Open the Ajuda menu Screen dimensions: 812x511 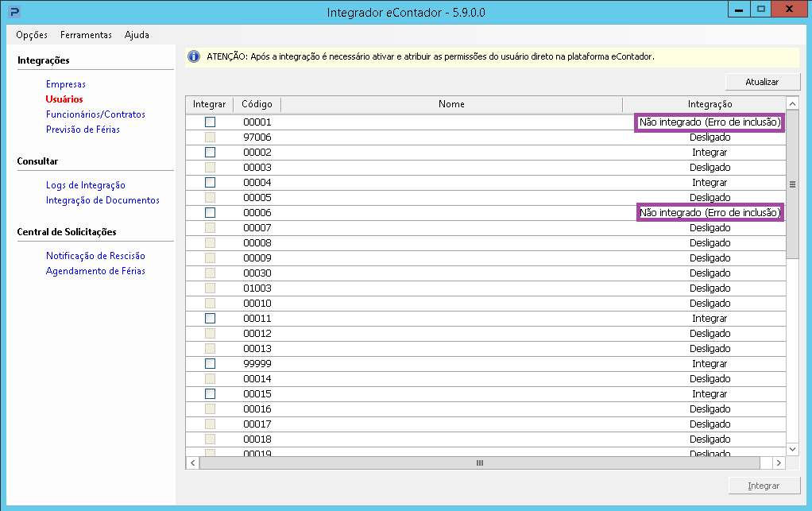point(137,35)
